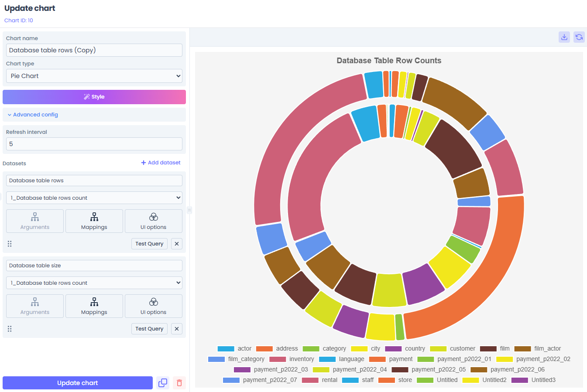Screen dimensions: 587x392
Task: Toggle film legend item
Action: (494, 348)
